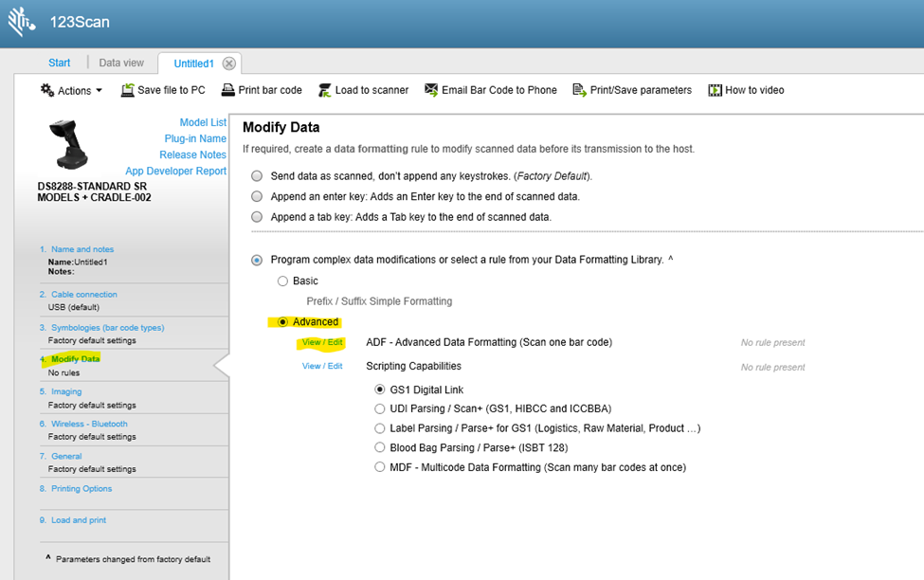Viewport: 924px width, 580px height.
Task: Click the Save file to PC label
Action: 172,90
